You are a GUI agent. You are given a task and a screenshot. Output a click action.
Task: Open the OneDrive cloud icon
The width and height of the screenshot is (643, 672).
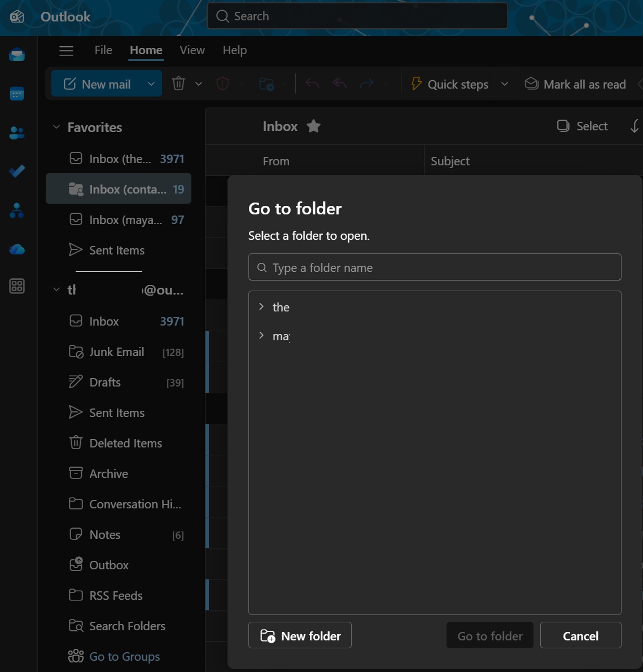pyautogui.click(x=17, y=249)
